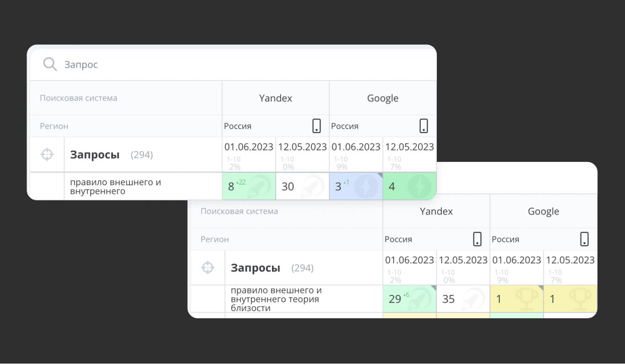Click Google date 12.05.2023 in the upper card
This screenshot has height=364, width=625.
409,147
